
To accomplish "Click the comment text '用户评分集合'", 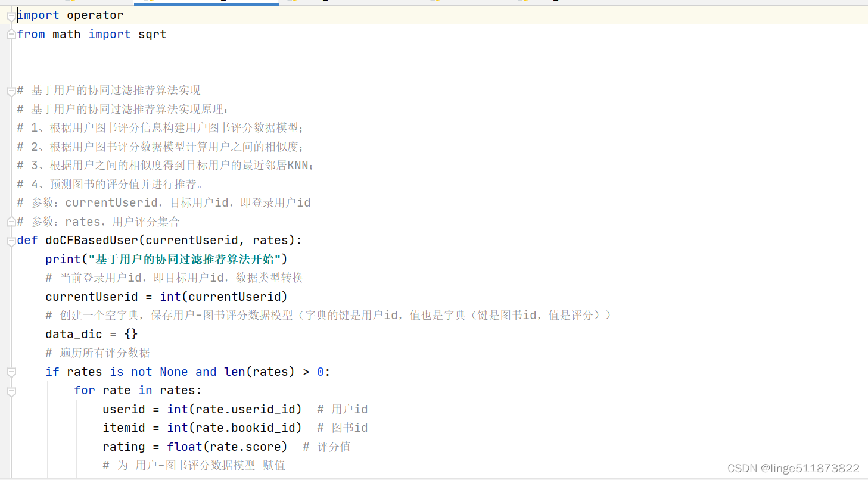I will click(146, 222).
